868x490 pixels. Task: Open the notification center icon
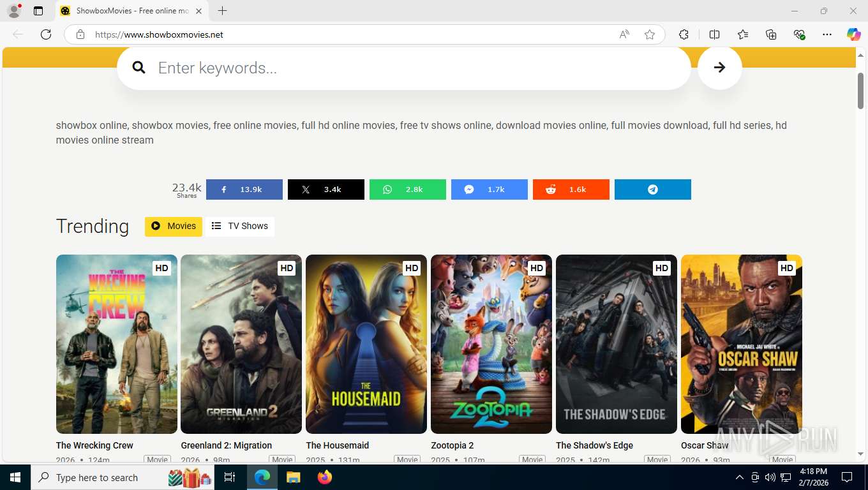[x=847, y=477]
